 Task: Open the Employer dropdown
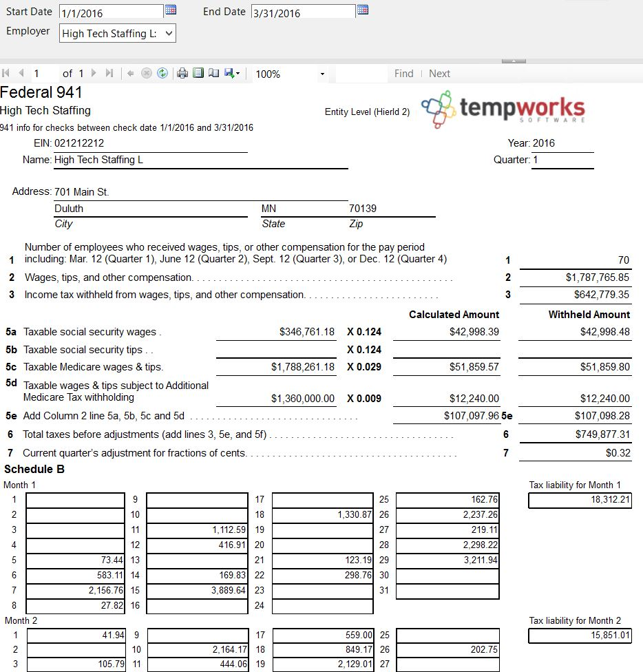[117, 34]
